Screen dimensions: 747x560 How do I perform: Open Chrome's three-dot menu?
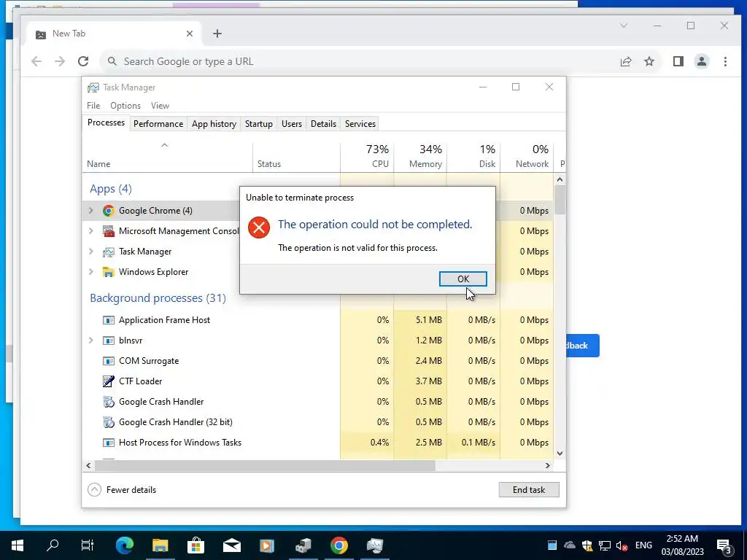point(725,61)
